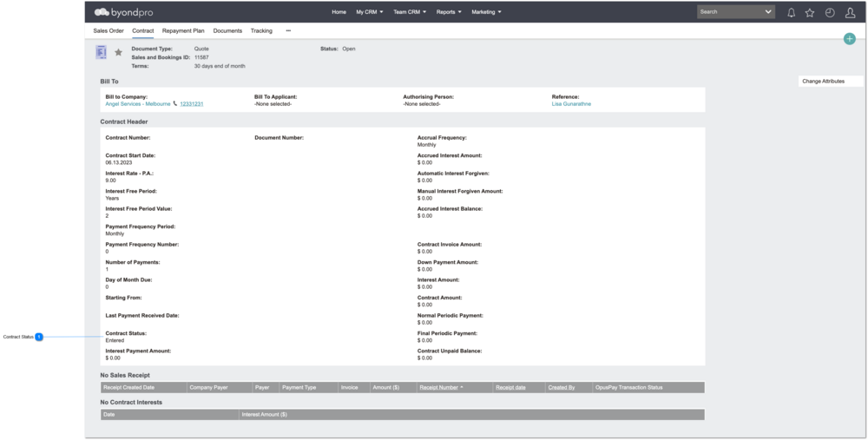Click Status value Open
868x440 pixels.
[349, 49]
